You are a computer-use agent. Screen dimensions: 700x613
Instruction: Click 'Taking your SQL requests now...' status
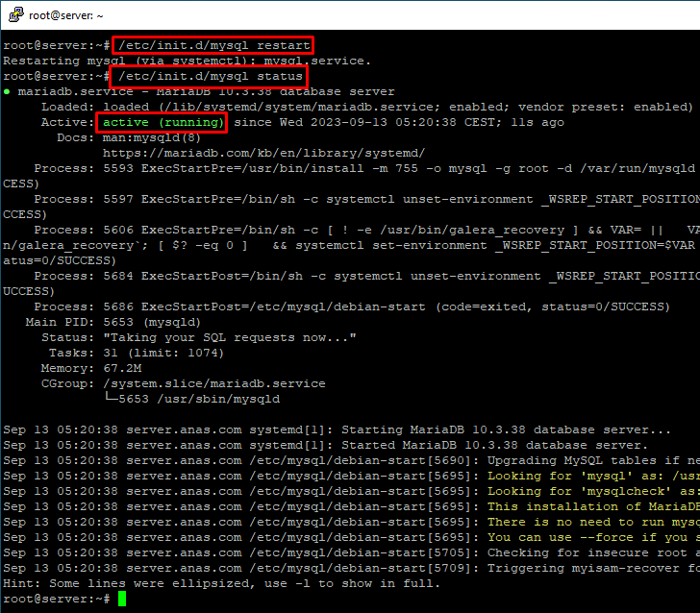tap(230, 338)
